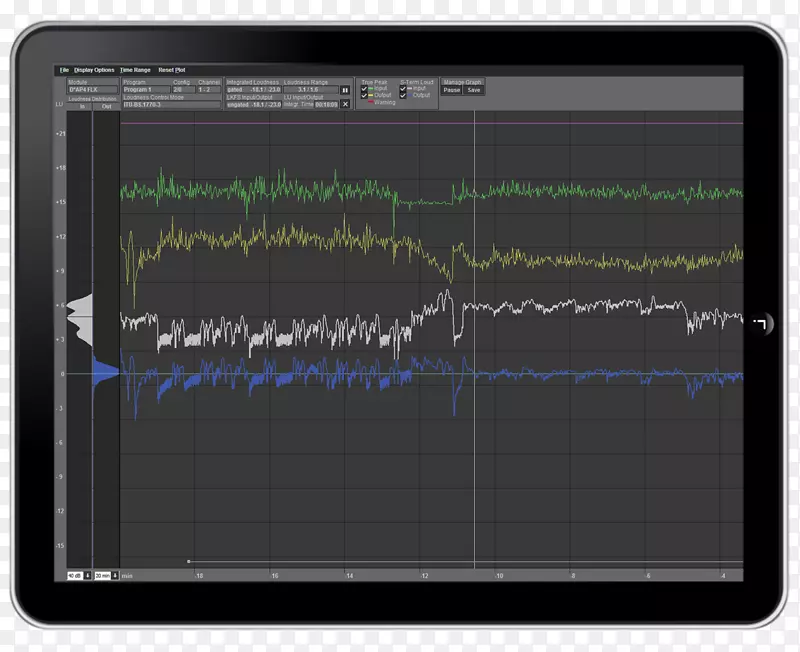Open the File menu
Image resolution: width=800 pixels, height=652 pixels.
pyautogui.click(x=64, y=70)
